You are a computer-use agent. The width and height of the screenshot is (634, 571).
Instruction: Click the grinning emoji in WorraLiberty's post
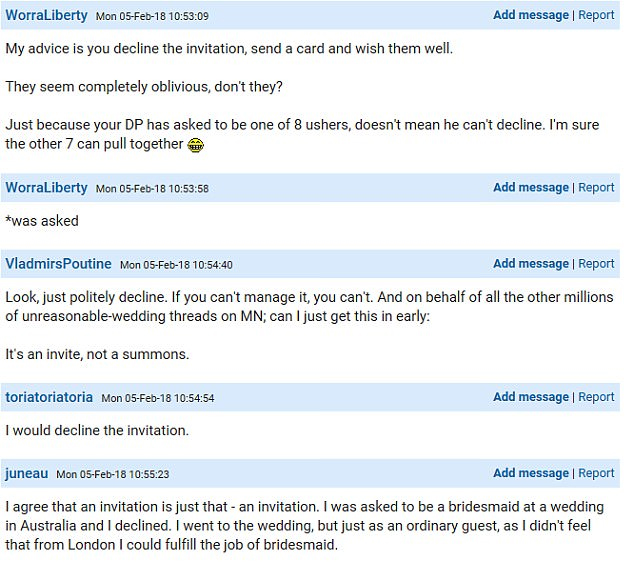(196, 145)
